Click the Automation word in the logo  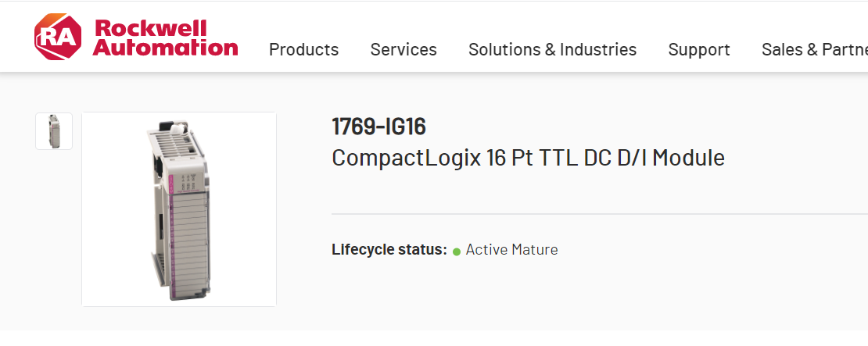coord(165,48)
